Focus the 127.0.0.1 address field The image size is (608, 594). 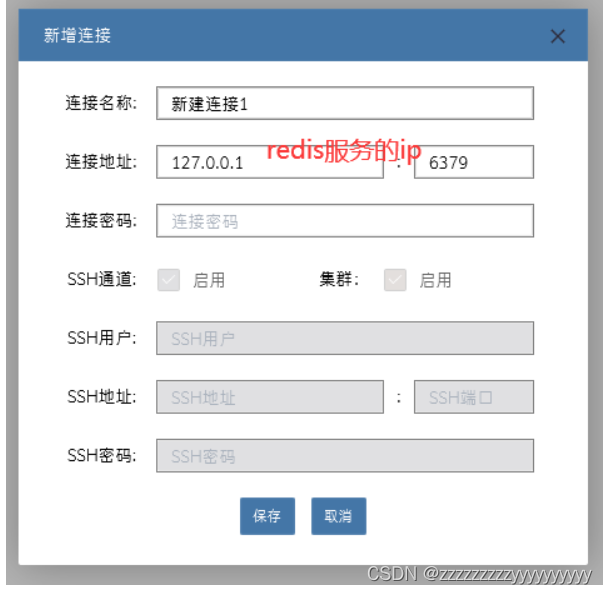pyautogui.click(x=270, y=162)
